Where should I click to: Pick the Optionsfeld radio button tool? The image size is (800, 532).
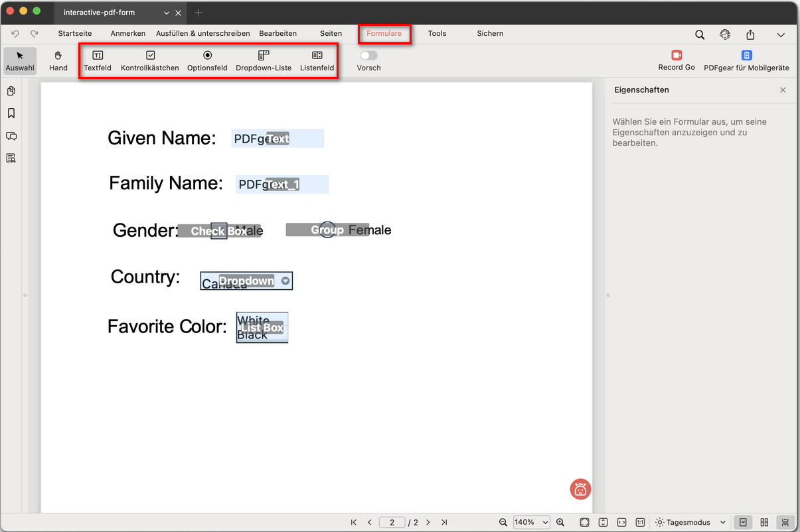coord(207,61)
